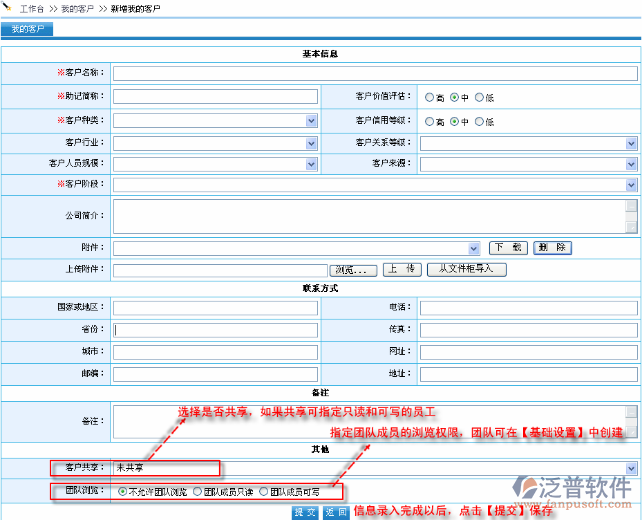
Task: Select 低 for 客户信用等级
Action: pos(479,122)
